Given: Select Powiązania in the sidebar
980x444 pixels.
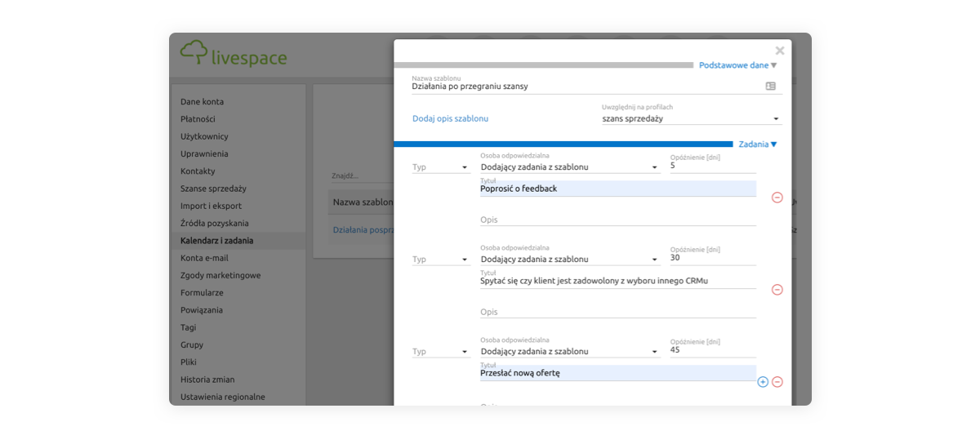Looking at the screenshot, I should [201, 310].
